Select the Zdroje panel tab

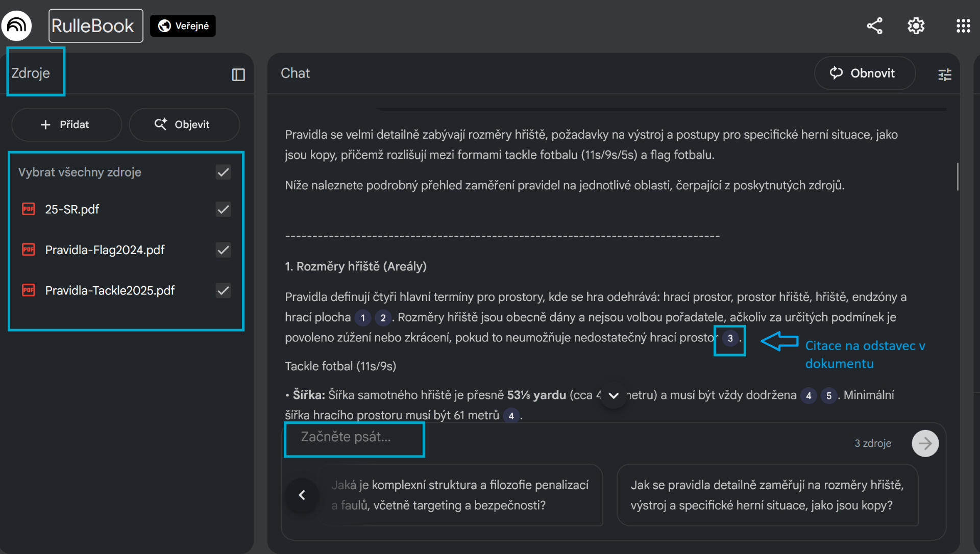31,73
